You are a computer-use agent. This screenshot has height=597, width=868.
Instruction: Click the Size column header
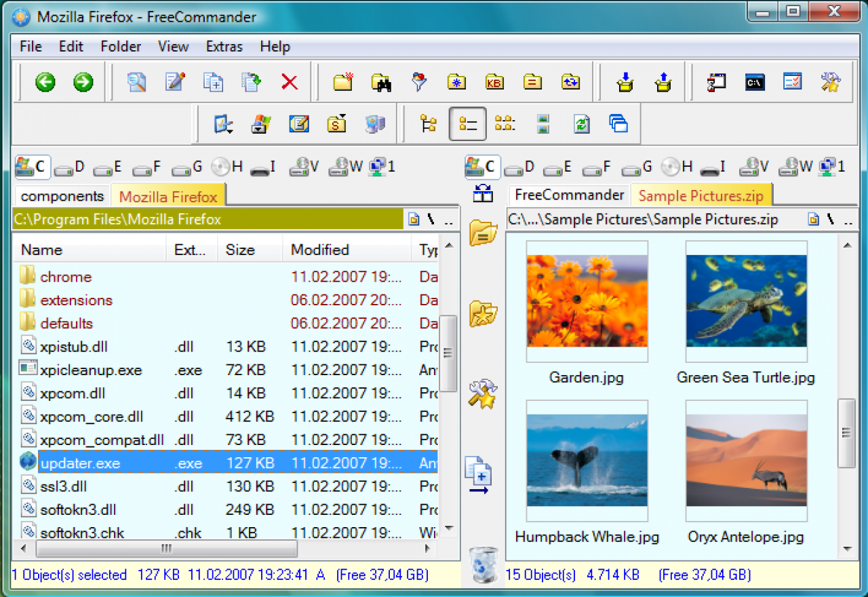click(x=250, y=250)
